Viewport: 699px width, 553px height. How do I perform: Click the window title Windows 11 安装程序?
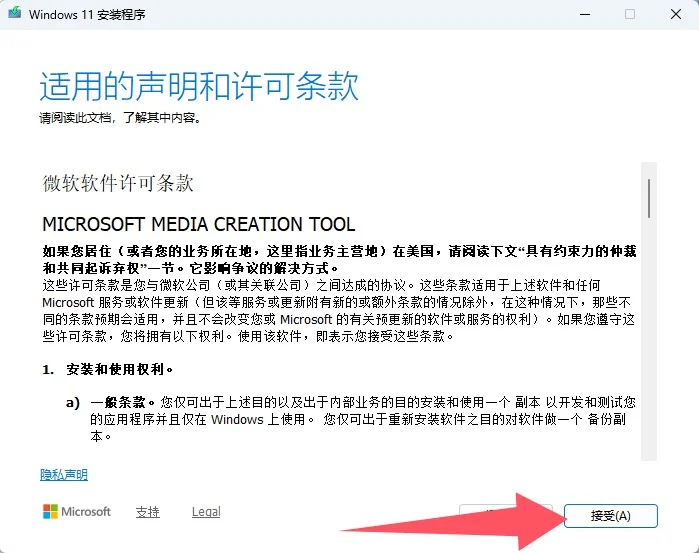(x=87, y=15)
